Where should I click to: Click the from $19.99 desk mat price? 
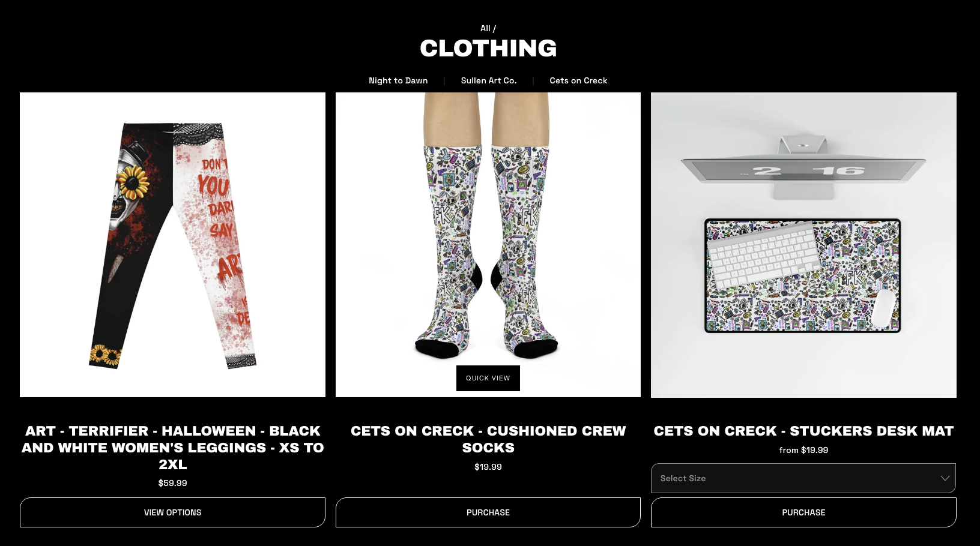(803, 450)
